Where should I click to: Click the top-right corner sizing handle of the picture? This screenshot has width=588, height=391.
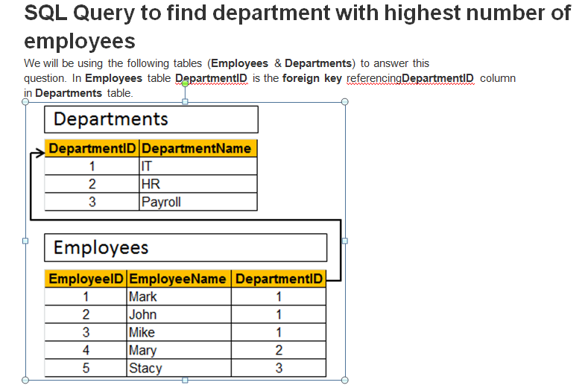point(345,101)
